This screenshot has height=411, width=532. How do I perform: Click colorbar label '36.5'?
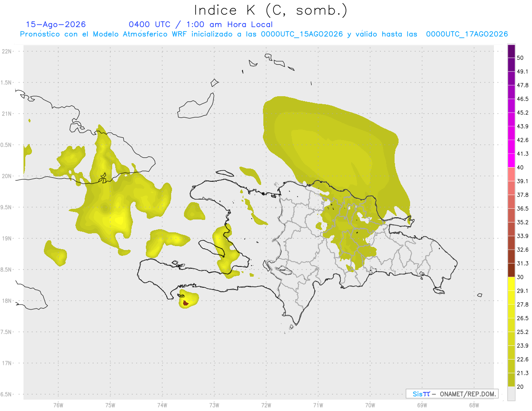tap(523, 208)
